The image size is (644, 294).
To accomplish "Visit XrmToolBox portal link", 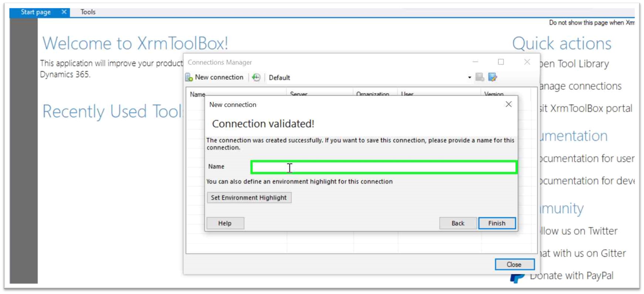I will pos(586,108).
